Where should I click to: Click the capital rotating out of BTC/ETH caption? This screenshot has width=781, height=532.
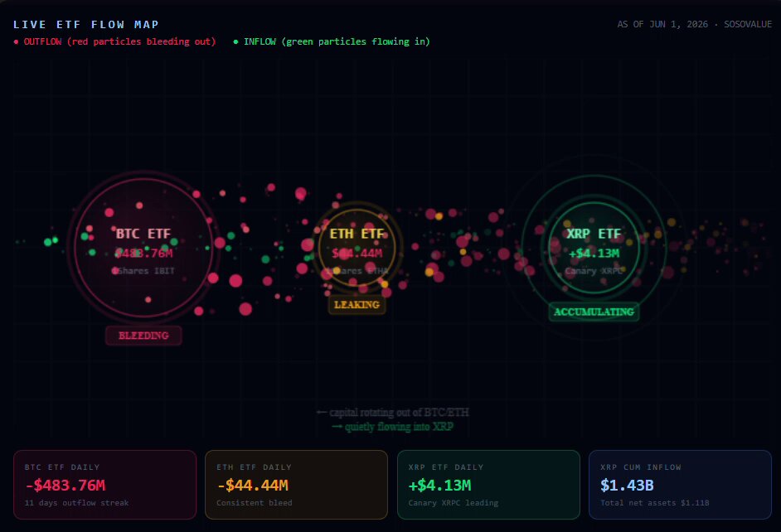pyautogui.click(x=392, y=413)
